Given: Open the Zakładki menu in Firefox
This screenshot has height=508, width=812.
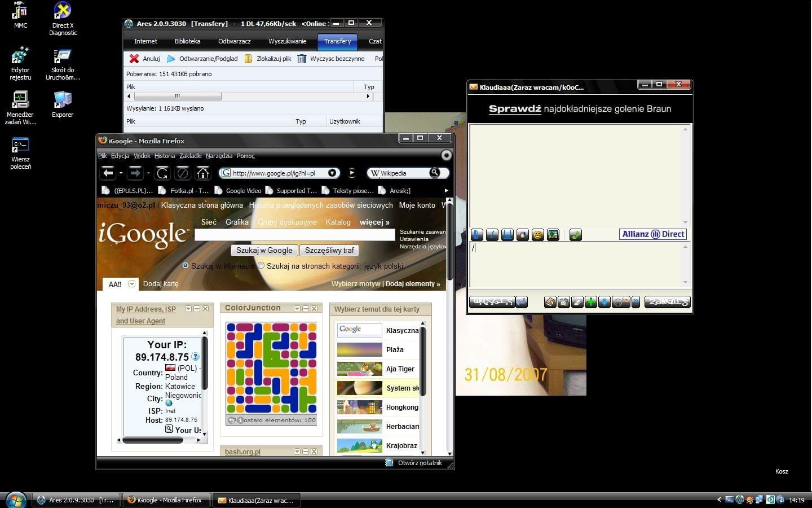Looking at the screenshot, I should click(190, 156).
